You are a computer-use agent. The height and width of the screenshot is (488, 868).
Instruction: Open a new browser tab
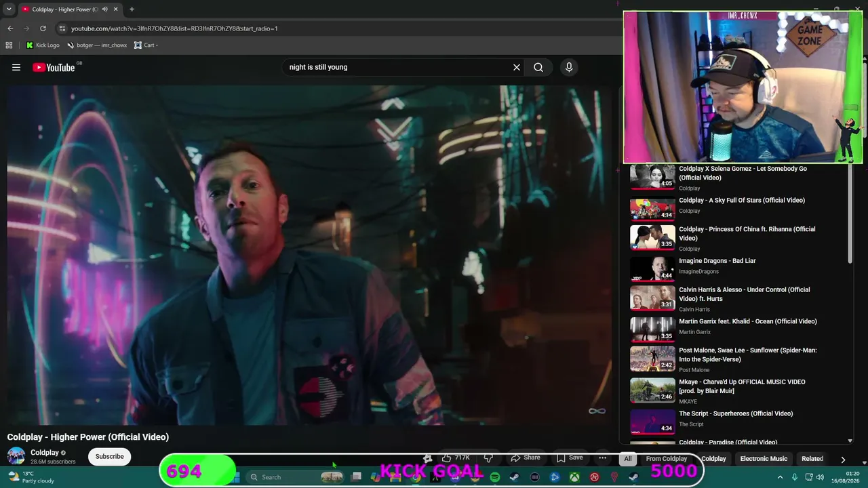[x=132, y=9]
